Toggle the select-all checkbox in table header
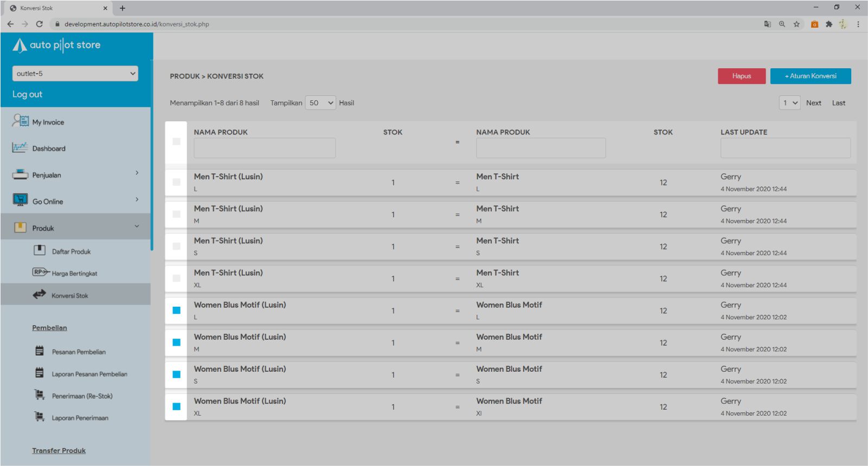 [x=176, y=141]
